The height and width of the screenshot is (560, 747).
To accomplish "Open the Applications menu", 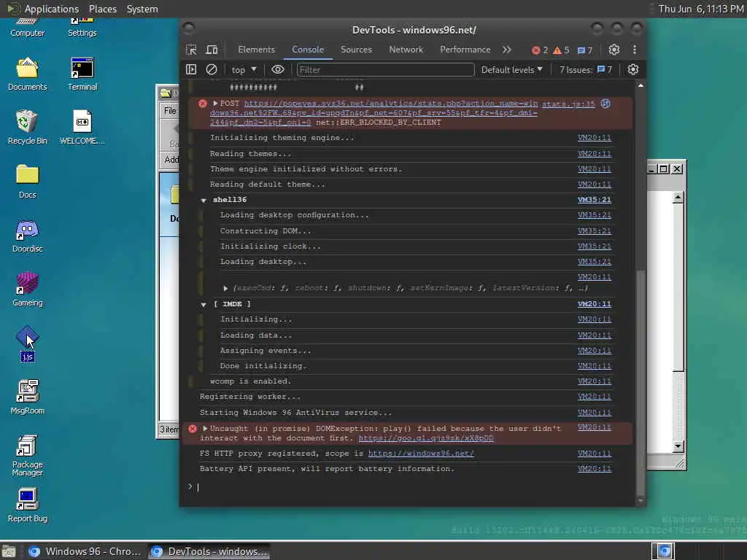I will tap(52, 9).
